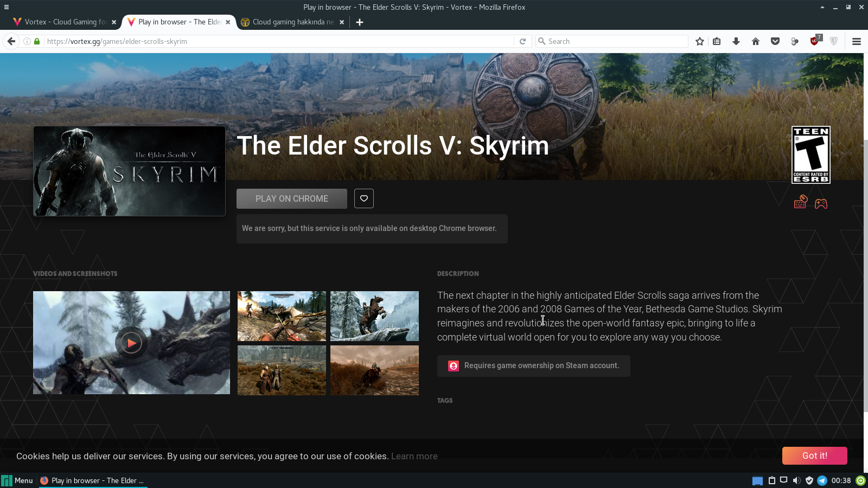Viewport: 868px width, 488px height.
Task: Select the Play in browser - The Elder tab
Action: [179, 22]
